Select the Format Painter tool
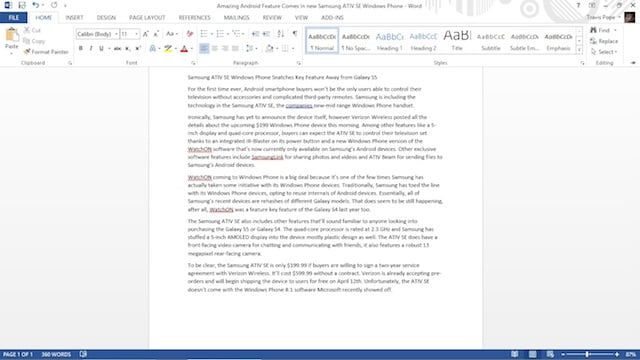 coord(46,52)
